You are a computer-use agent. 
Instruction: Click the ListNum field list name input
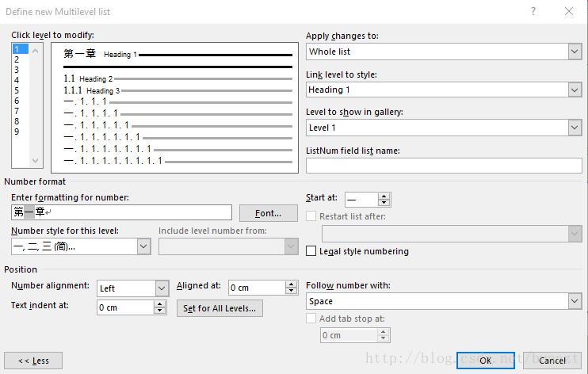(x=444, y=166)
